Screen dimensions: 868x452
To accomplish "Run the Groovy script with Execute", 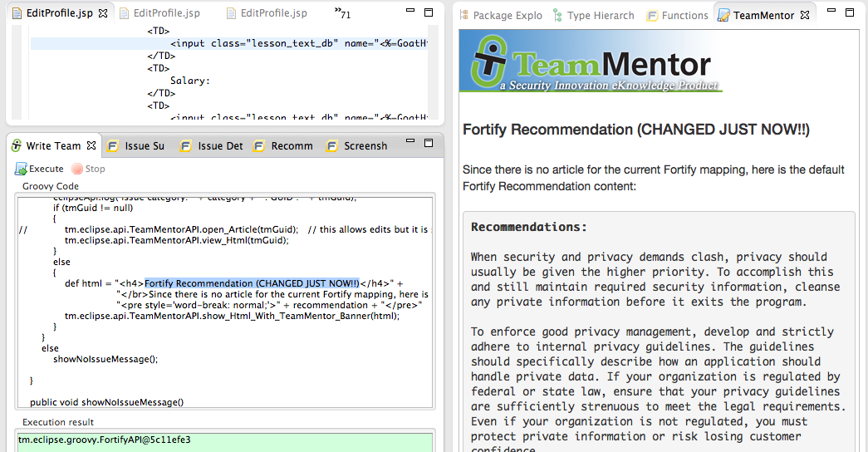I will [39, 169].
